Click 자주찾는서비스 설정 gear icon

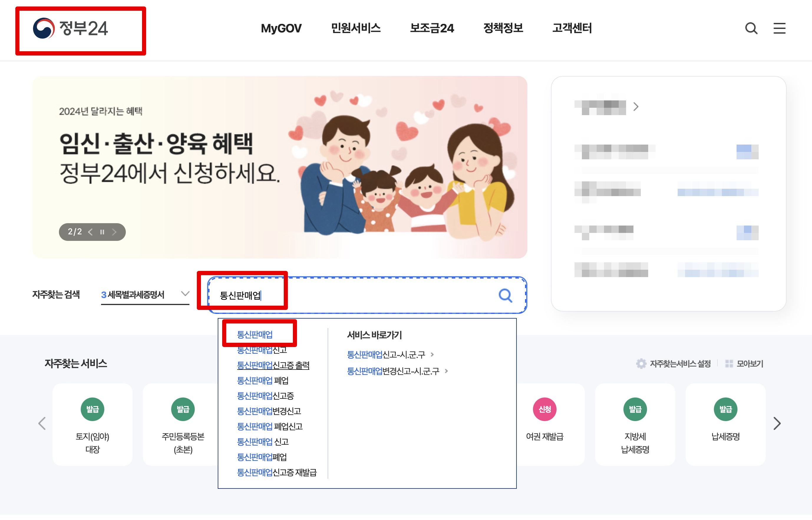coord(641,364)
